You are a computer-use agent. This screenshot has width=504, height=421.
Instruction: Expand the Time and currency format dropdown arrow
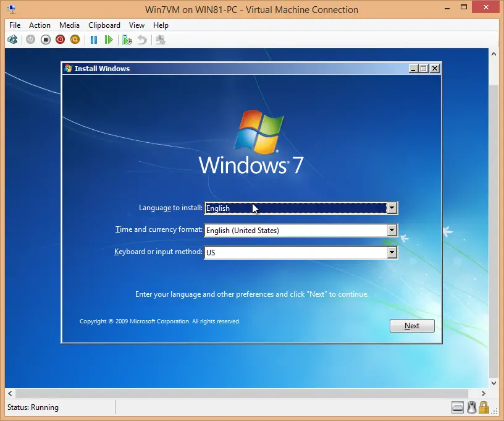pos(392,230)
